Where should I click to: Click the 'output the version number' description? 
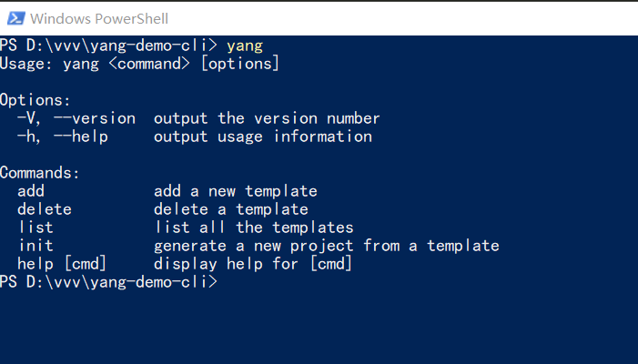click(x=267, y=118)
